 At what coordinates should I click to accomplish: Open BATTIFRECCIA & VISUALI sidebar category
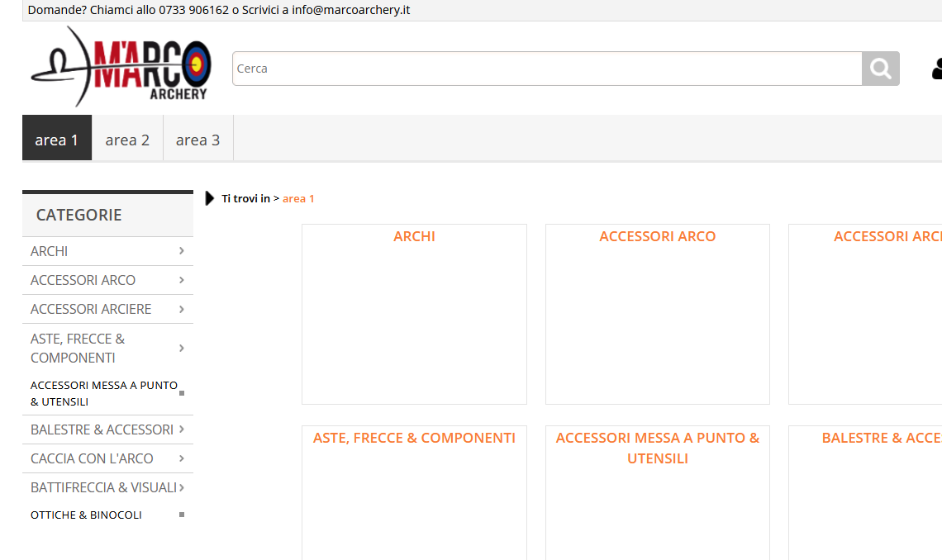pos(103,487)
